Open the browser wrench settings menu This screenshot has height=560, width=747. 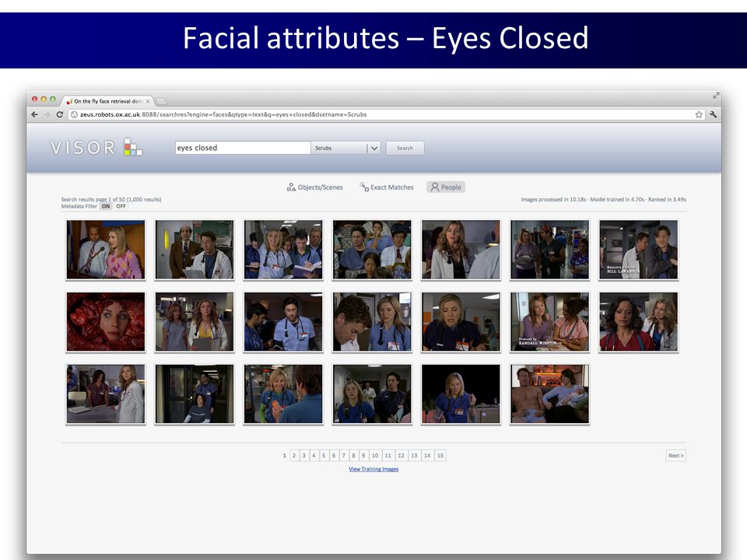click(714, 114)
